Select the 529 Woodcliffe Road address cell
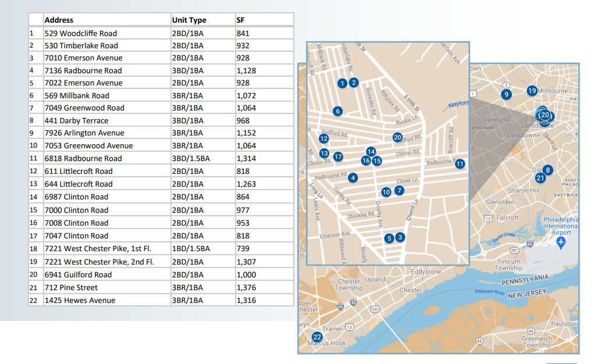The width and height of the screenshot is (608, 364). click(x=81, y=33)
